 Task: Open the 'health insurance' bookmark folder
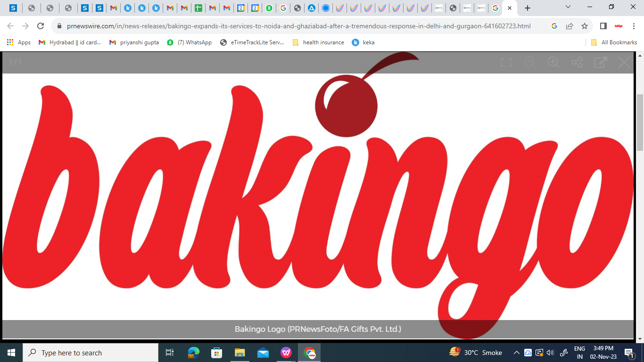[318, 42]
